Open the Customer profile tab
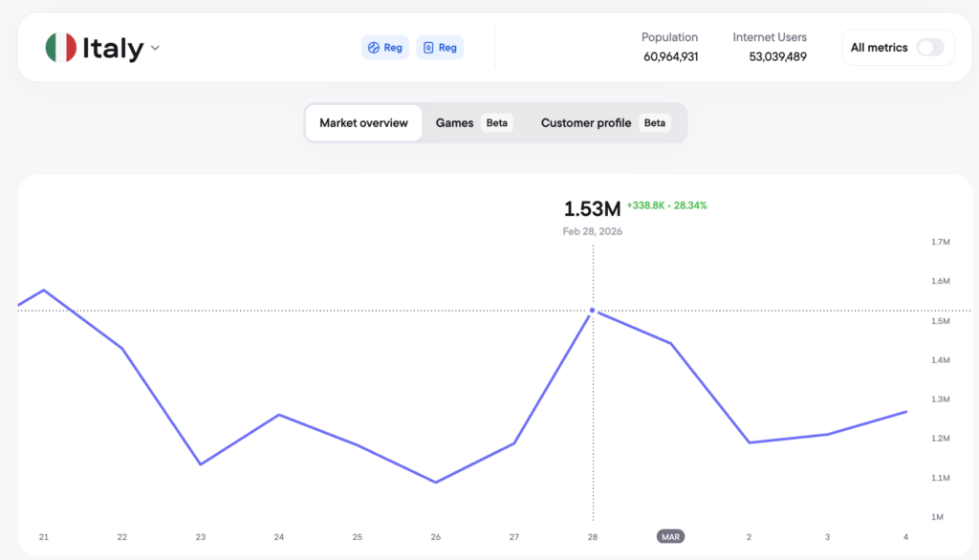Viewport: 979px width, 560px height. coord(585,123)
